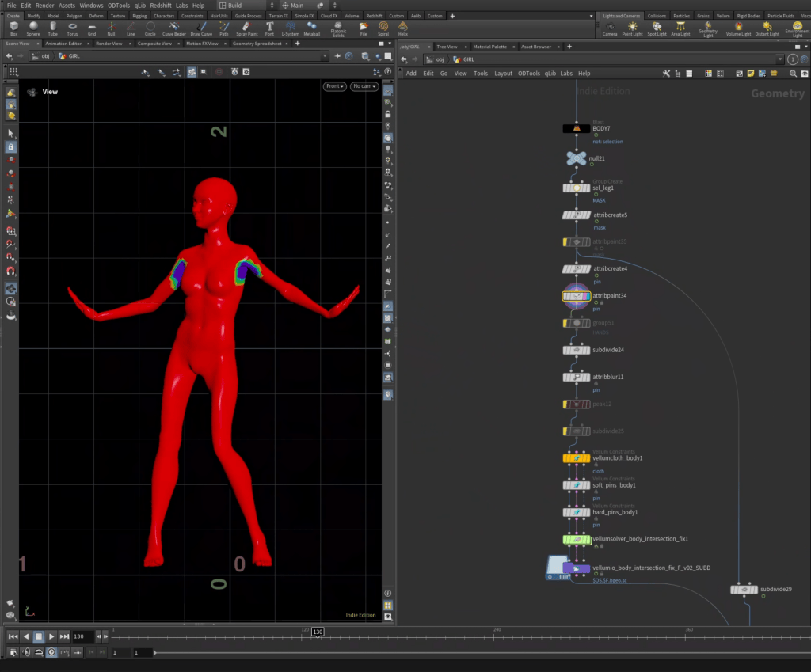The height and width of the screenshot is (672, 811).
Task: Open the No cam camera dropdown
Action: pyautogui.click(x=364, y=86)
